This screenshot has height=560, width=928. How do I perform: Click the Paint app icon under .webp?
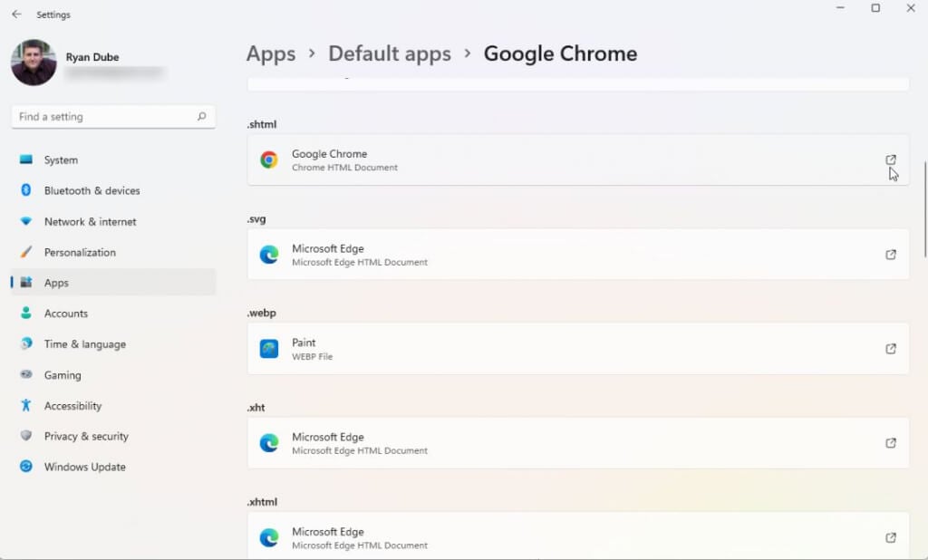269,349
